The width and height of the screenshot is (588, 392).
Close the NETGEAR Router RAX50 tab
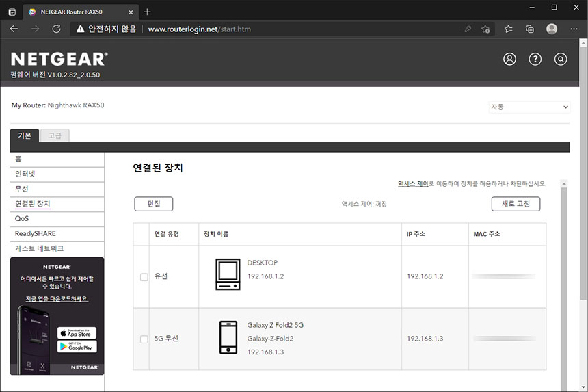click(x=131, y=12)
